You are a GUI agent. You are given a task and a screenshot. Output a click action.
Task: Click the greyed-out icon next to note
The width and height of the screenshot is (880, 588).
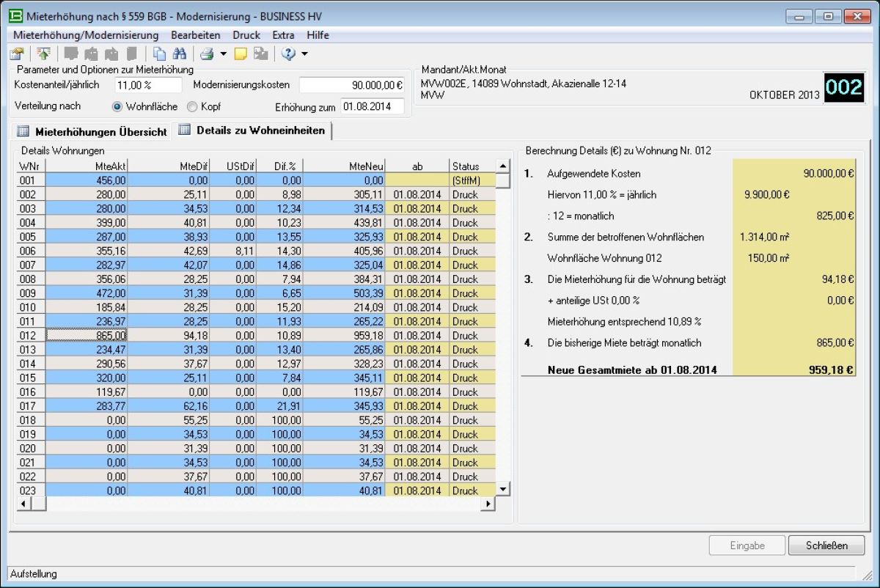[x=260, y=54]
